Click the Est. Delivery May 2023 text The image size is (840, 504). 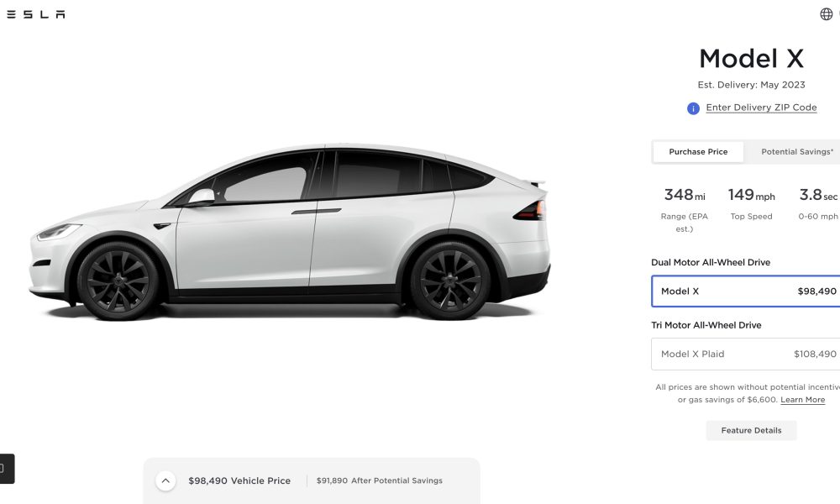pyautogui.click(x=751, y=85)
